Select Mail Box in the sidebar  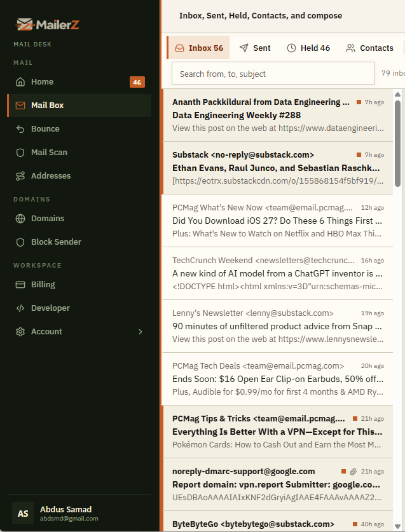coord(79,106)
